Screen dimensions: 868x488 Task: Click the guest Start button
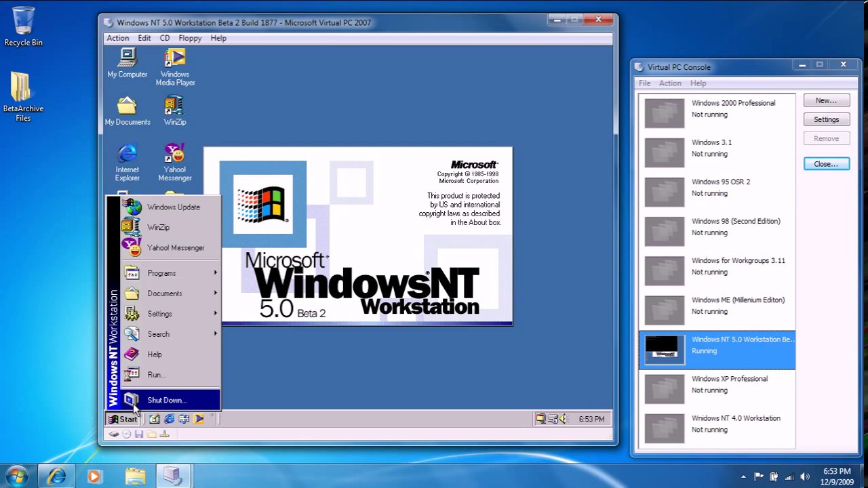[x=123, y=419]
